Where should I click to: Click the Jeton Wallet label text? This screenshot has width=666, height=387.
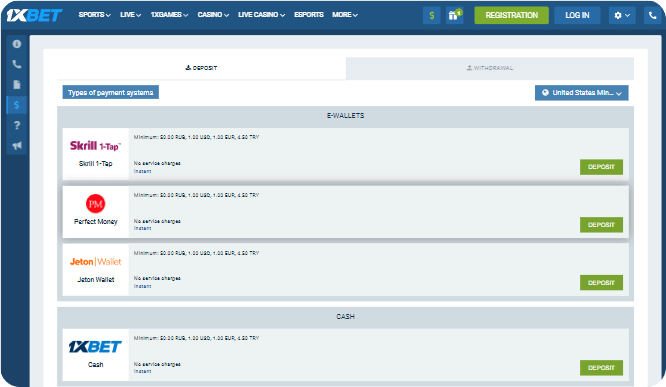[96, 280]
